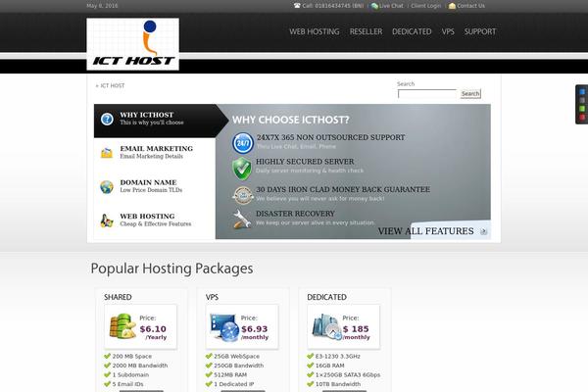Click the "24X7X 365 Non Outsourced Support" heading
This screenshot has width=588, height=392.
click(331, 137)
